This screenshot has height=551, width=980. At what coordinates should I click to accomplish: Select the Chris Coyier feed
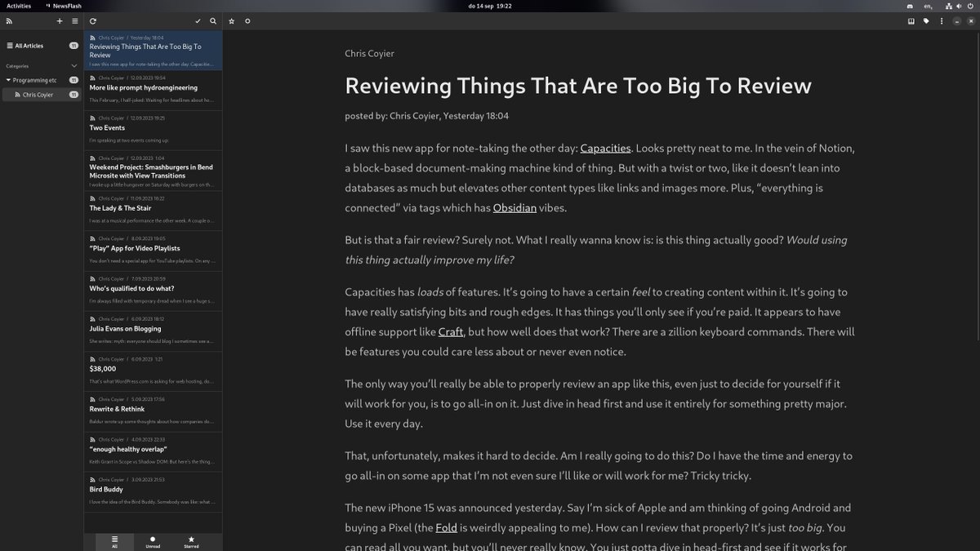point(42,95)
